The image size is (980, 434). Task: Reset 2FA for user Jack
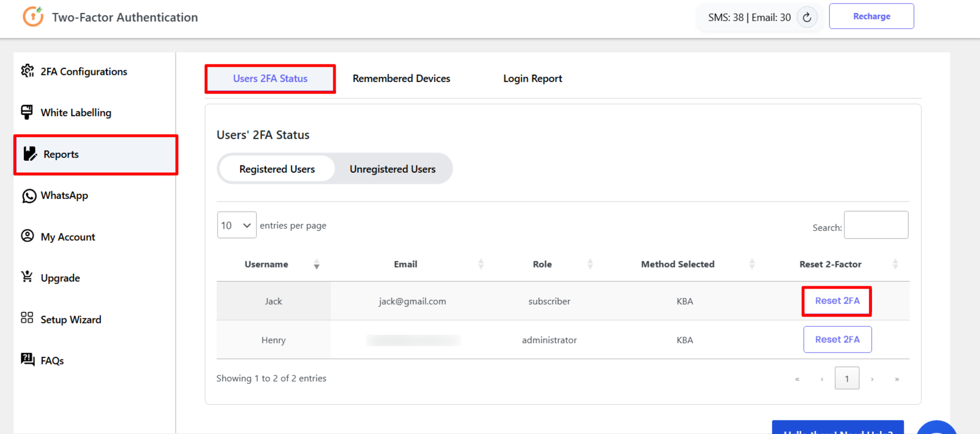pos(837,301)
